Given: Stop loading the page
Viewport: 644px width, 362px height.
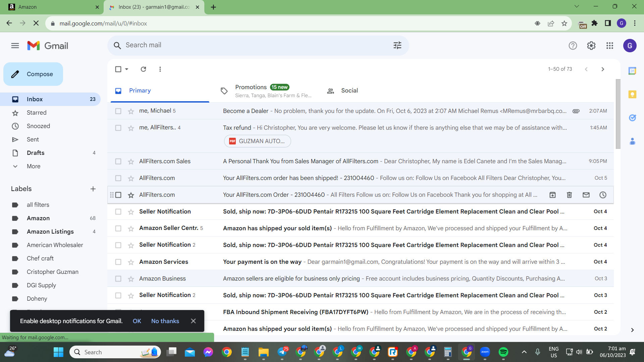Looking at the screenshot, I should pyautogui.click(x=36, y=23).
